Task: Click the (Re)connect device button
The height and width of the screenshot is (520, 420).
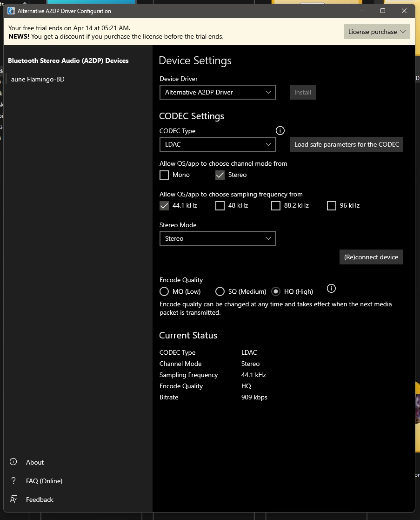Action: [x=371, y=257]
